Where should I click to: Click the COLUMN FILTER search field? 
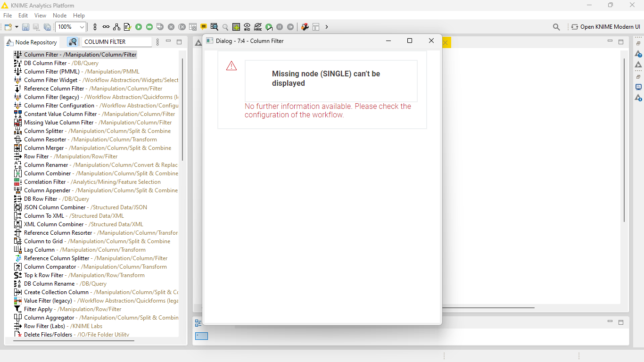coord(117,42)
